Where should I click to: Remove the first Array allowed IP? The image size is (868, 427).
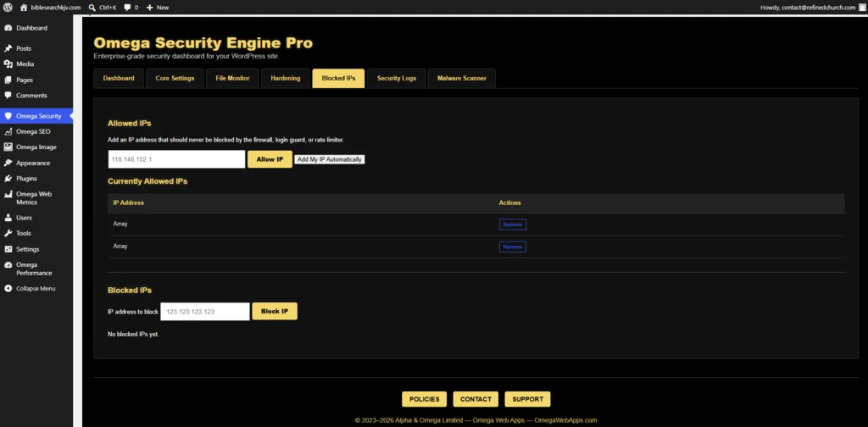(x=513, y=225)
